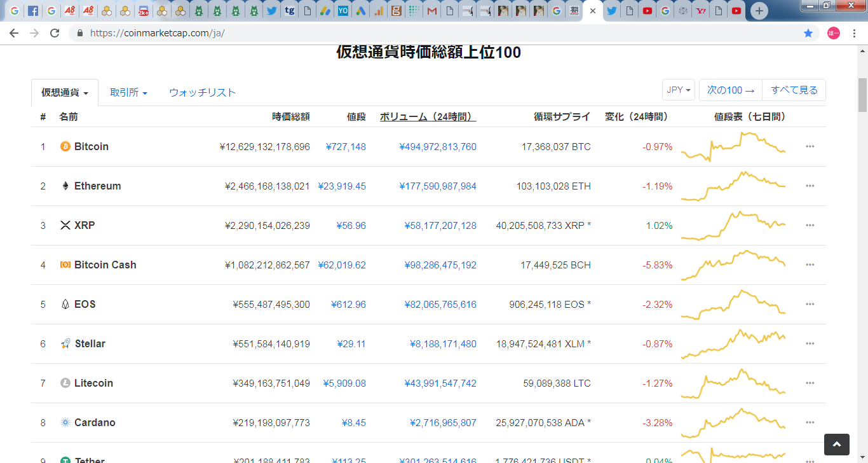Click the Cardano logo icon
Screen dimensions: 868x463
click(x=65, y=422)
